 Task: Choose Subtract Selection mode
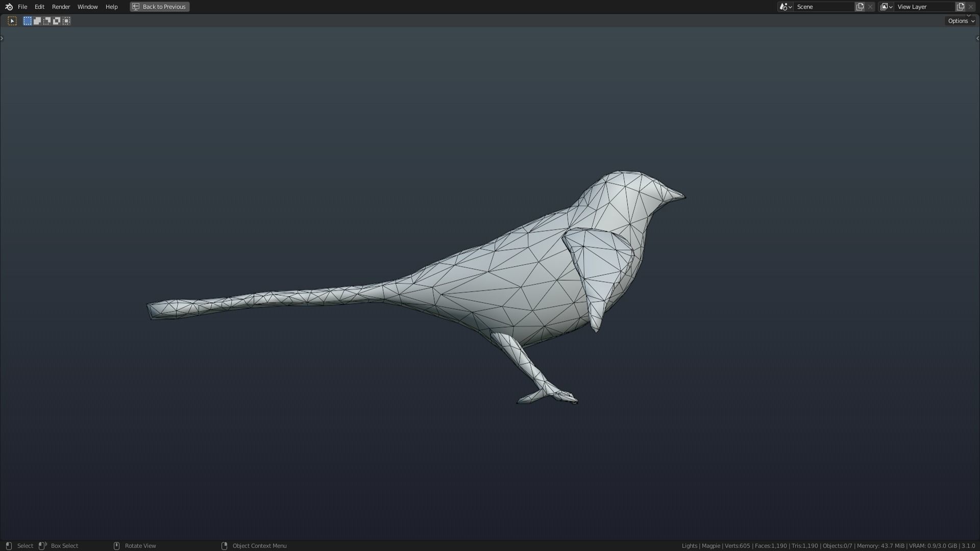47,21
